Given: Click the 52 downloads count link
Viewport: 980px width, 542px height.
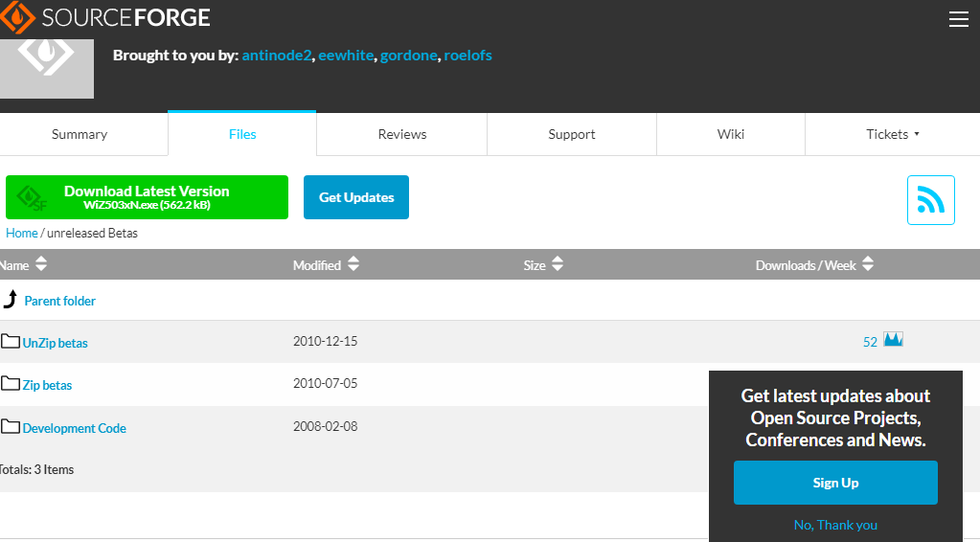Looking at the screenshot, I should 870,342.
